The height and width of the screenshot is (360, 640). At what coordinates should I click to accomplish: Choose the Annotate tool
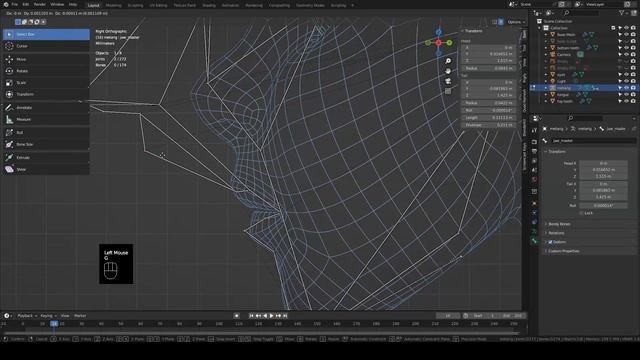(x=46, y=108)
